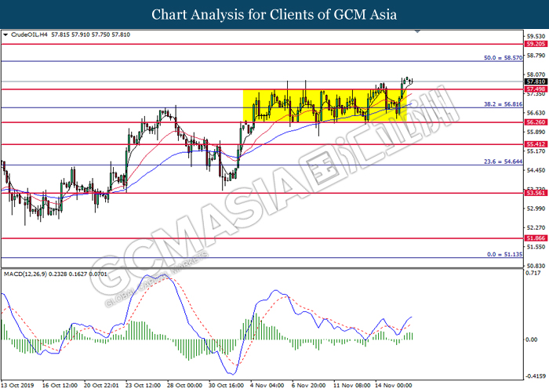The height and width of the screenshot is (392, 549).
Task: Click the 50.830 price scale value
Action: (536, 266)
